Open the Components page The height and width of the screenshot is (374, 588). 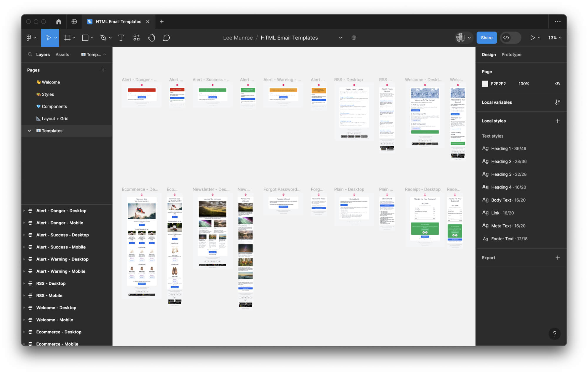tap(67, 106)
